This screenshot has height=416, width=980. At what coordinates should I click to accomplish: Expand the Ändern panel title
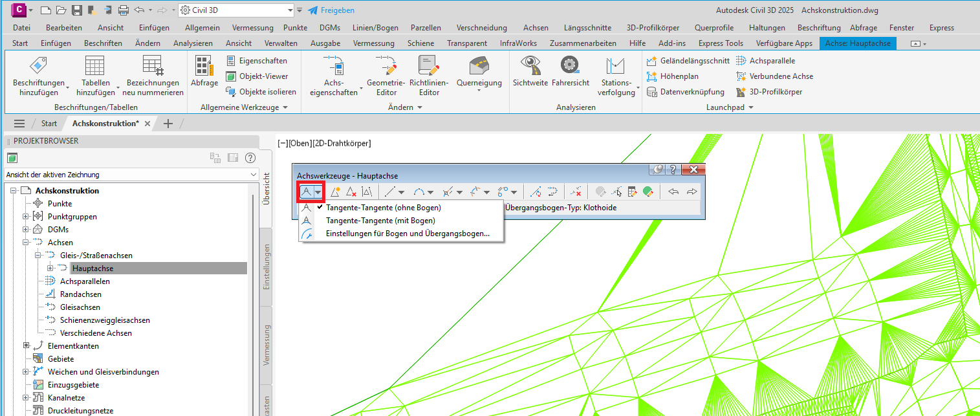point(405,107)
